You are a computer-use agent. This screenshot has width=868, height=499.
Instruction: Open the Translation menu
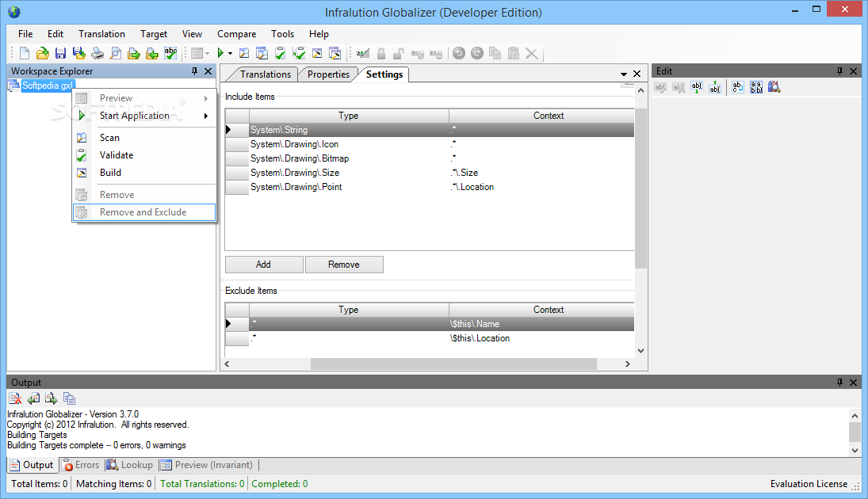click(x=101, y=34)
